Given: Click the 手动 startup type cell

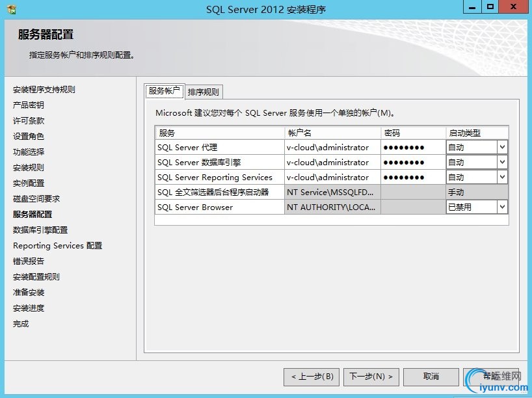Looking at the screenshot, I should coord(477,192).
